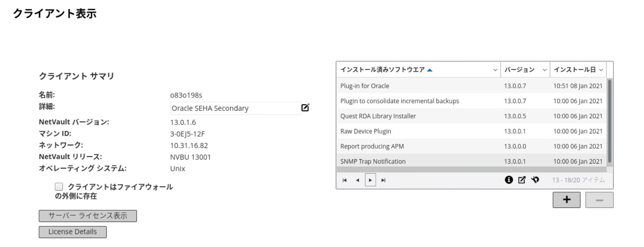644x247 pixels.
Task: Click version 13.0.0.0 of Report producing APM
Action: pos(515,146)
